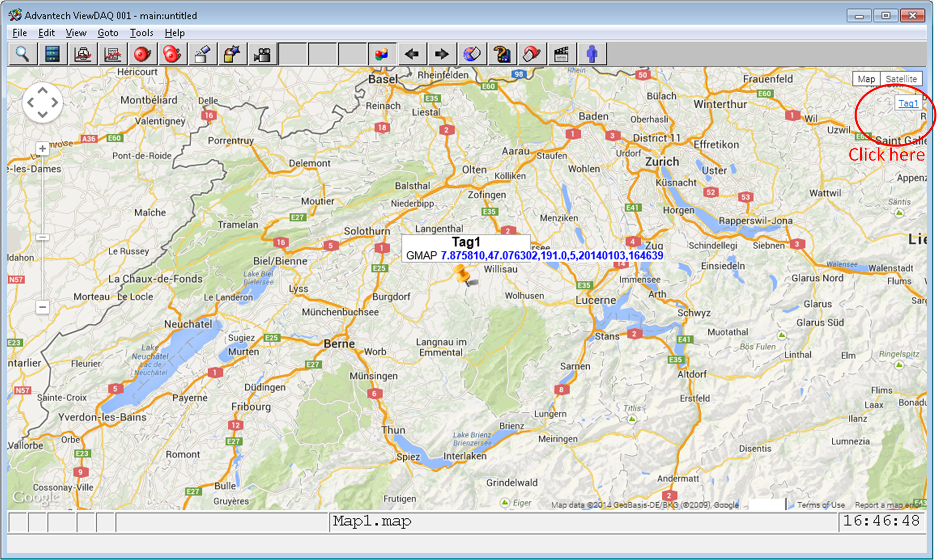
Task: Click the orange pushpin marker on map
Action: coord(463,275)
